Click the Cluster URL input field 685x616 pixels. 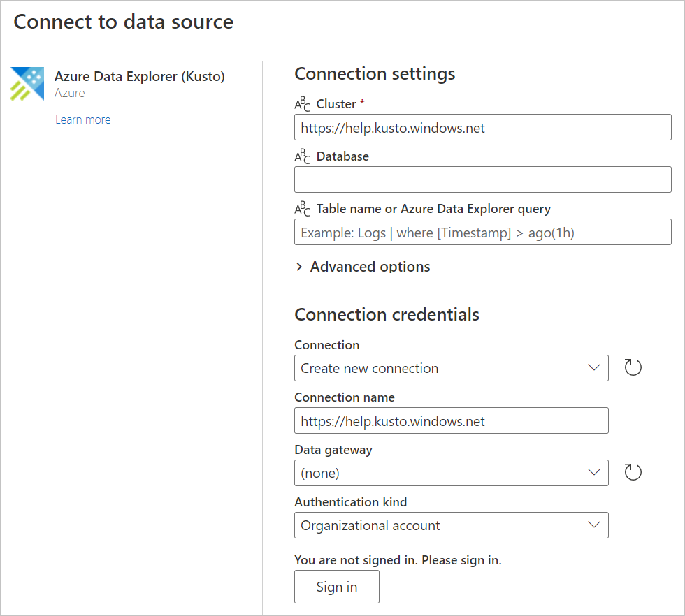482,126
